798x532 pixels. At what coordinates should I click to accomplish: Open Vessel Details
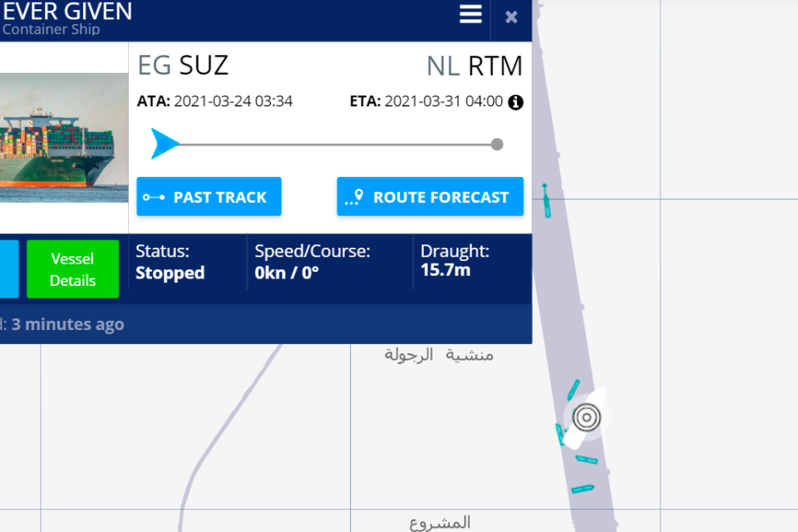click(73, 268)
